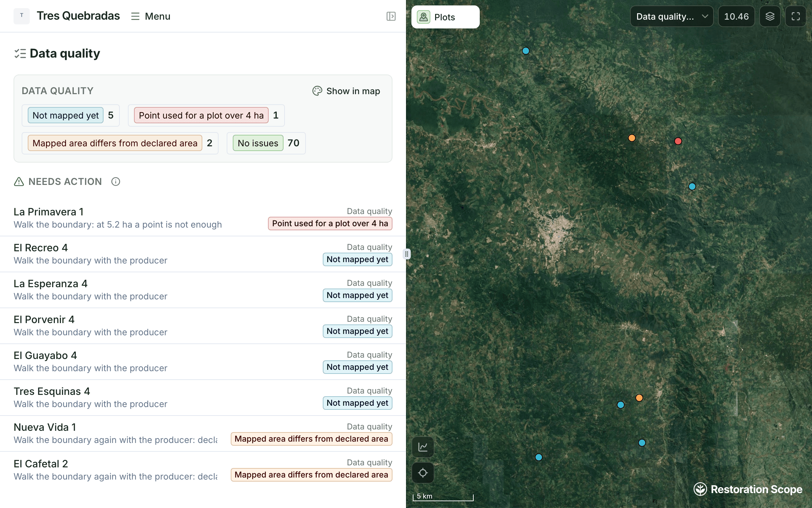Click the red plot marker on map

[678, 141]
